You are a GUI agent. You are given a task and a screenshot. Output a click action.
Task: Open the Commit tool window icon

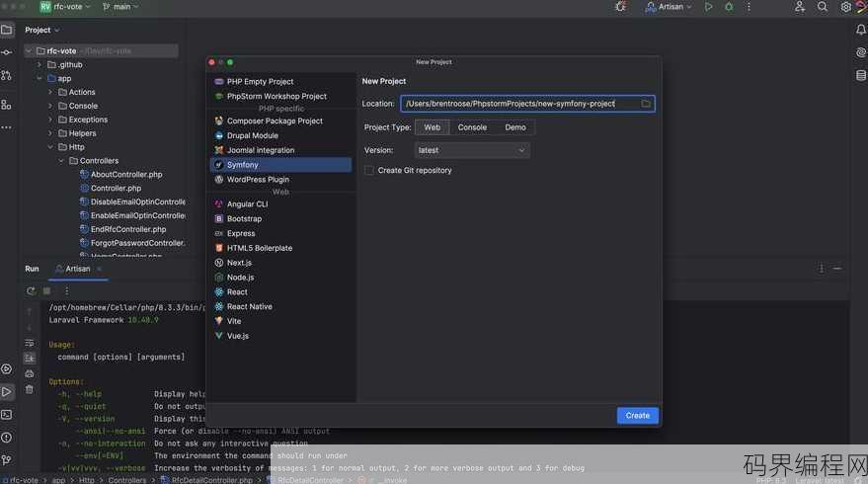click(7, 52)
